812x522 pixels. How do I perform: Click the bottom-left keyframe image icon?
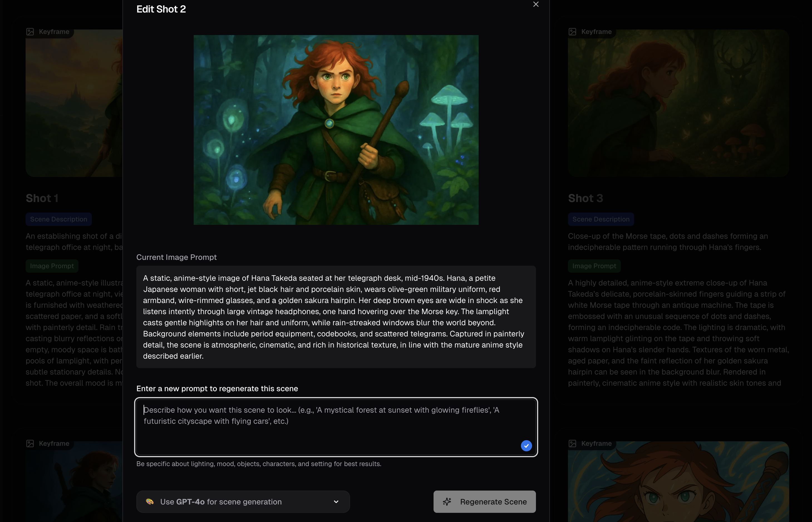pyautogui.click(x=30, y=443)
